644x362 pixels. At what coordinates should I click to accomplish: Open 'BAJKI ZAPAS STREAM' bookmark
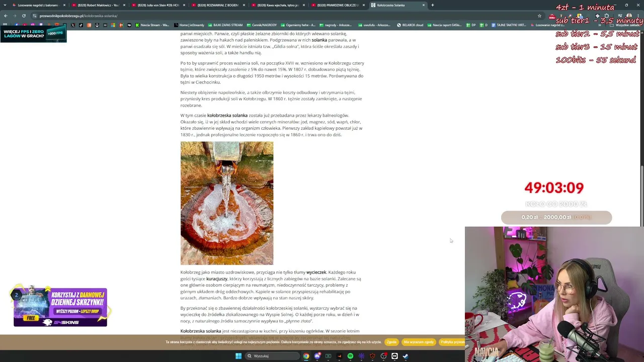pos(225,25)
